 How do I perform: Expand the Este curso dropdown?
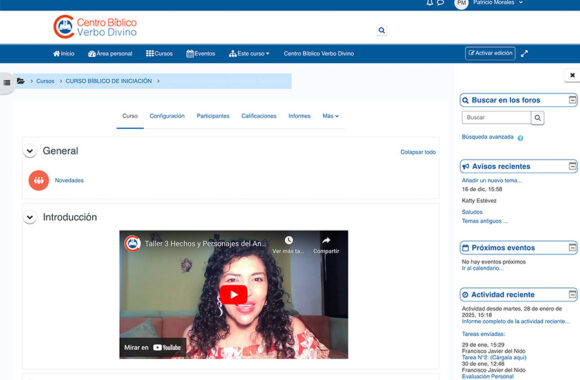pos(249,54)
